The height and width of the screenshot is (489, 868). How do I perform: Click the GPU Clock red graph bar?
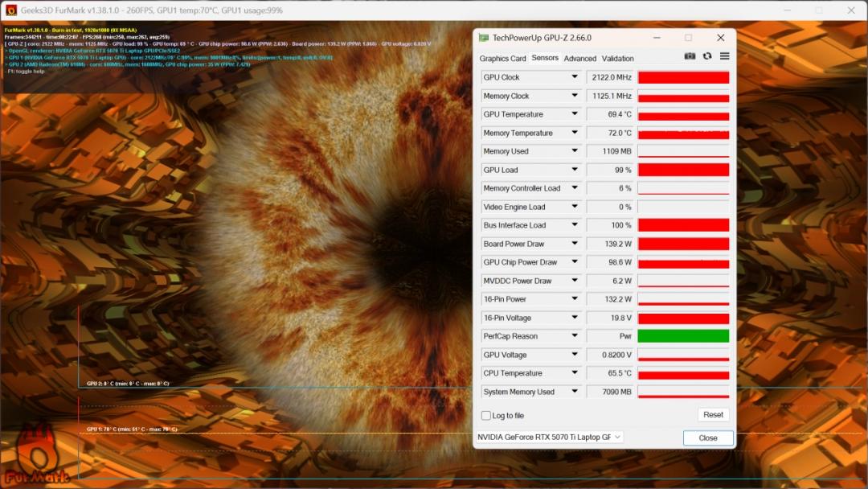[x=683, y=77]
